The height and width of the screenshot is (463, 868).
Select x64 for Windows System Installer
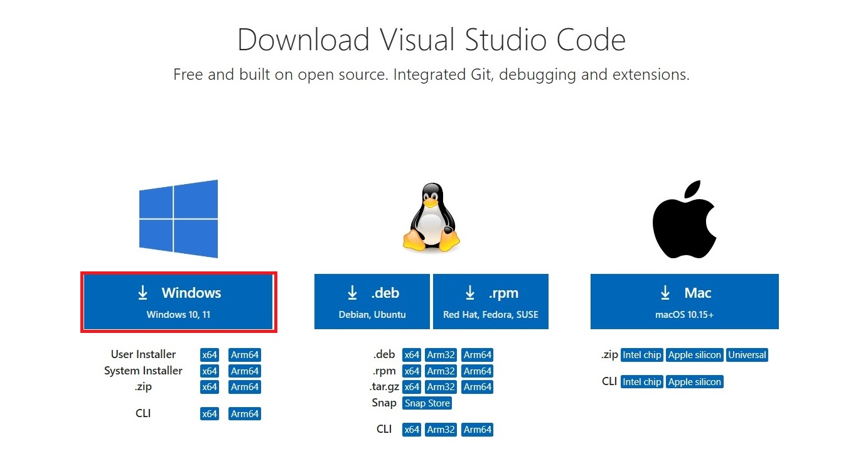point(210,371)
